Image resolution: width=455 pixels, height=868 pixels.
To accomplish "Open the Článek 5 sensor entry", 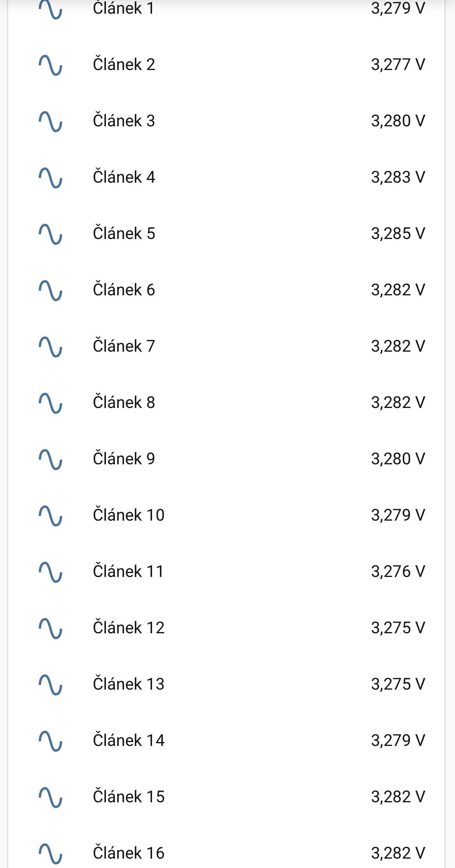I will click(x=124, y=234).
